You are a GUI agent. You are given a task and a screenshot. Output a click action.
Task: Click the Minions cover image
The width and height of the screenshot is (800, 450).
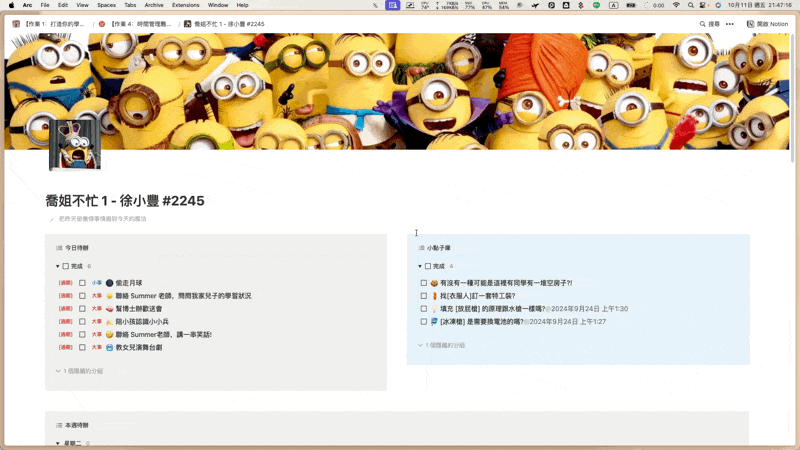(x=397, y=91)
